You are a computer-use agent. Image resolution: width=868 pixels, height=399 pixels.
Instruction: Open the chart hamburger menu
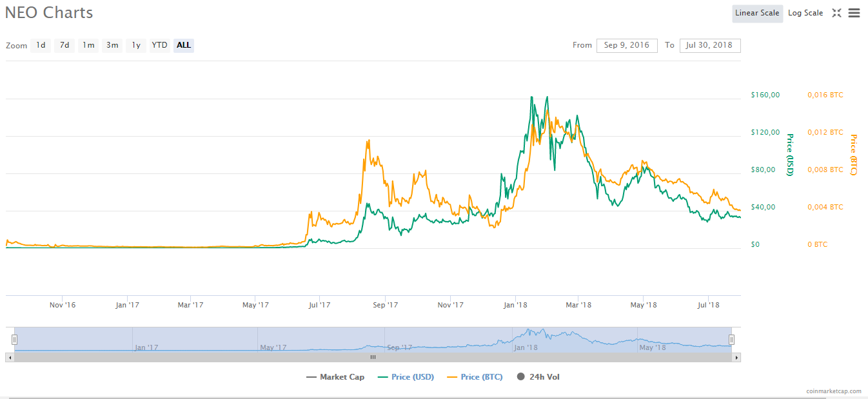[854, 13]
